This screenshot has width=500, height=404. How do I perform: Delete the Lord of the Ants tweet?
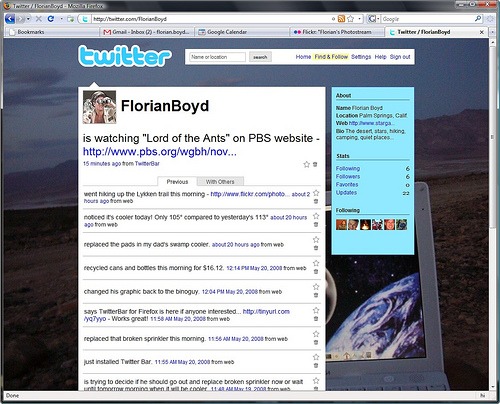coord(315,164)
